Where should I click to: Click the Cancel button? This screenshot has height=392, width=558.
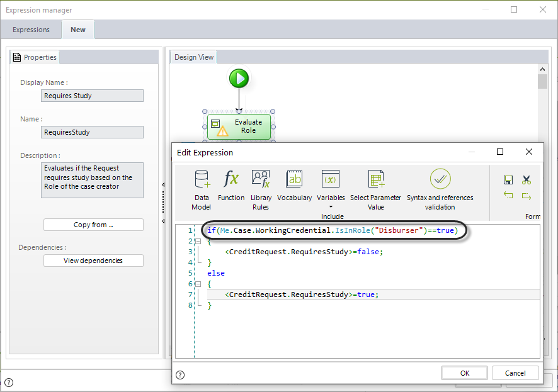(515, 373)
